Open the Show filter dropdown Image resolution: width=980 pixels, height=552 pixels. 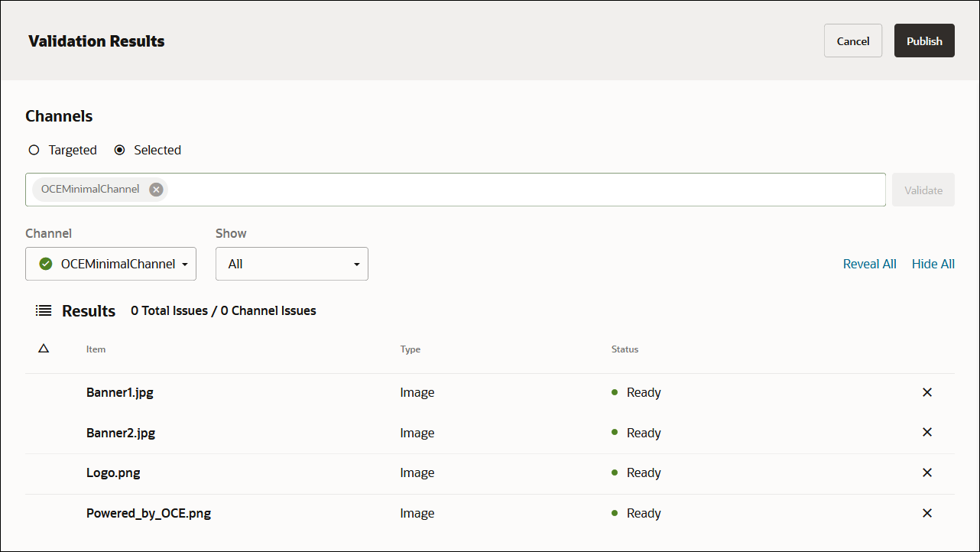pos(291,263)
